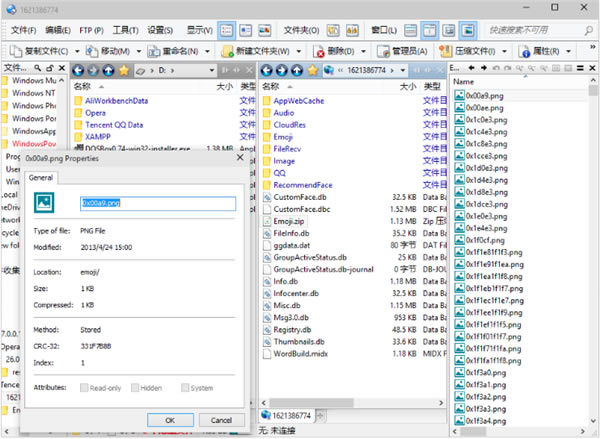Image resolution: width=600 pixels, height=439 pixels.
Task: Expand the Delete (删除) dropdown arrow
Action: pyautogui.click(x=362, y=50)
